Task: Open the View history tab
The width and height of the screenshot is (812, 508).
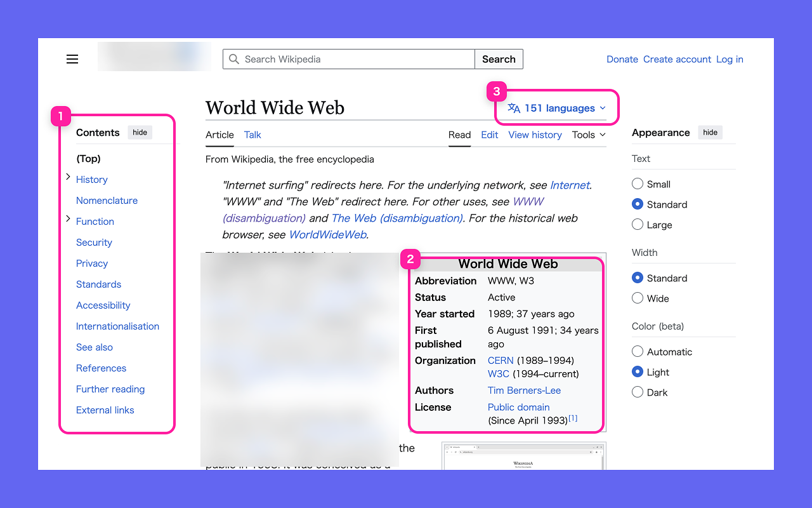Action: pos(535,135)
